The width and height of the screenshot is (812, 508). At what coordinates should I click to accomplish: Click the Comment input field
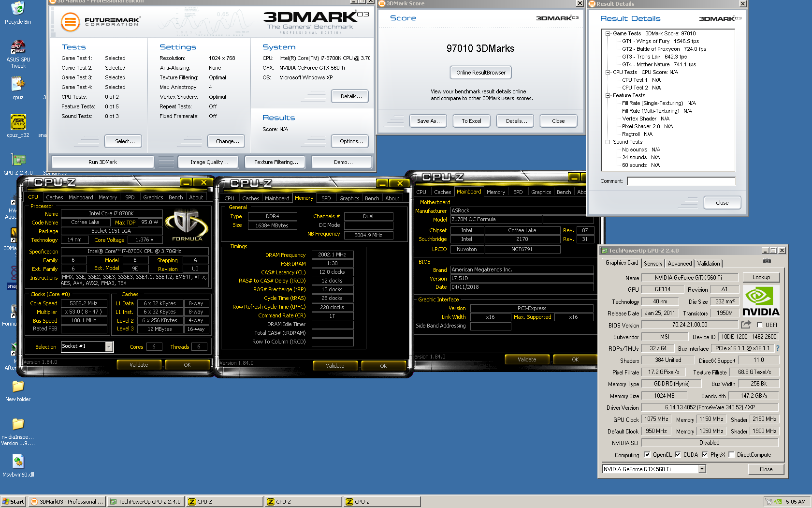[681, 181]
